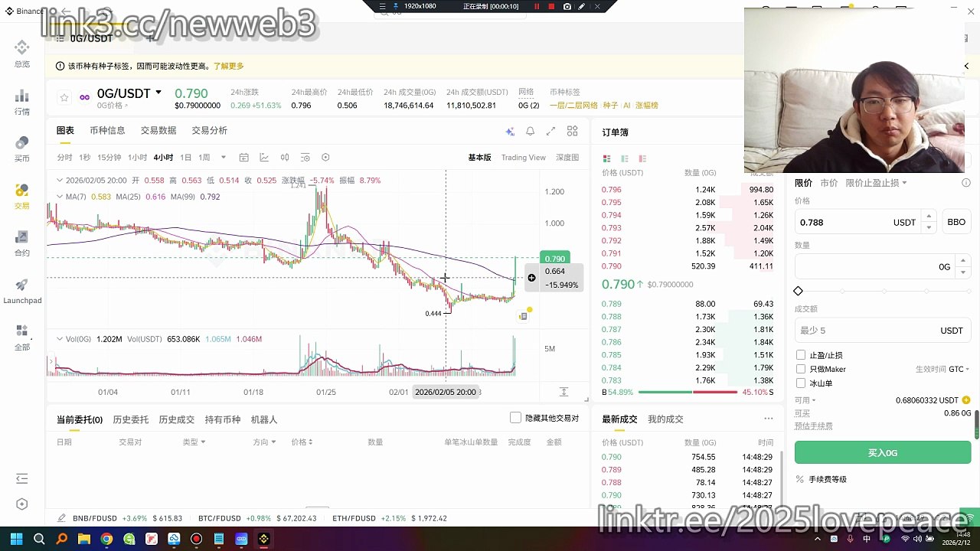Viewport: 980px width, 551px height.
Task: Open the calendar date-range icon in chart toolbar
Action: (x=243, y=158)
